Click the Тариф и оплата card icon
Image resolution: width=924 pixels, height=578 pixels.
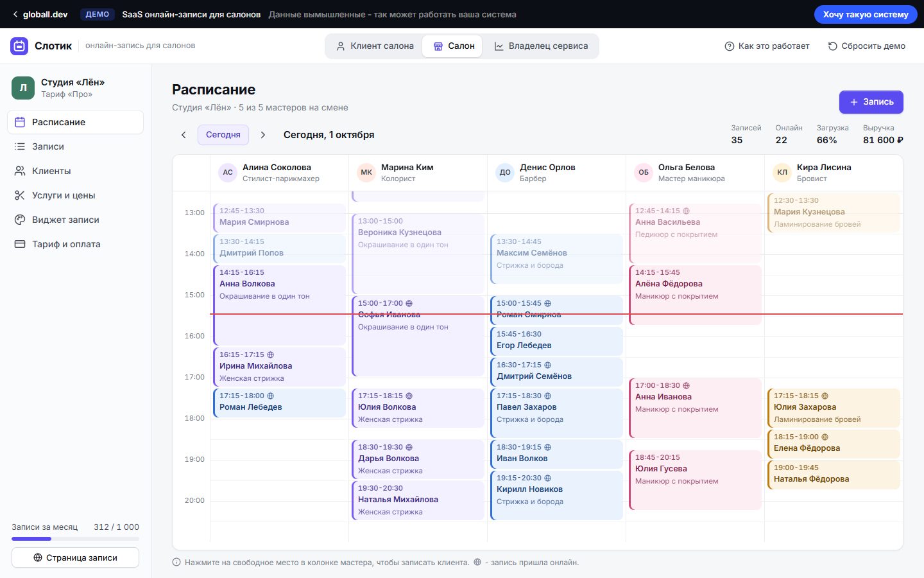(20, 244)
